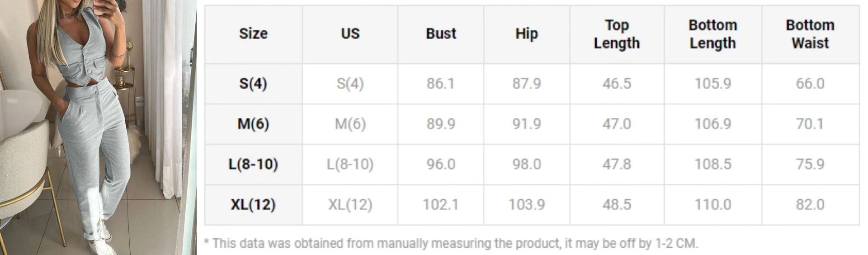The image size is (868, 255).
Task: Select the Bust column header
Action: pos(441,34)
